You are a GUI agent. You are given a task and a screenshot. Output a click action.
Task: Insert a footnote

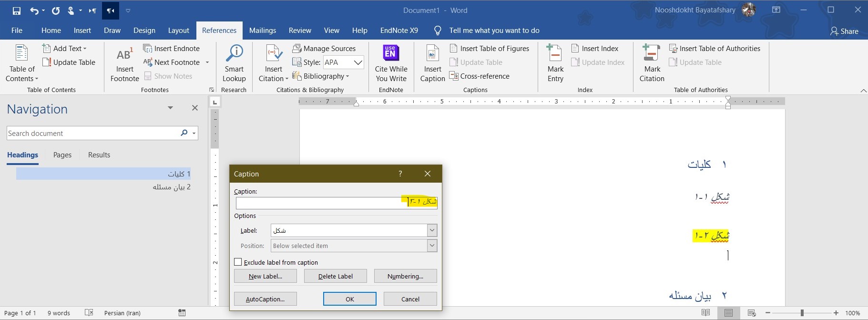[x=125, y=64]
